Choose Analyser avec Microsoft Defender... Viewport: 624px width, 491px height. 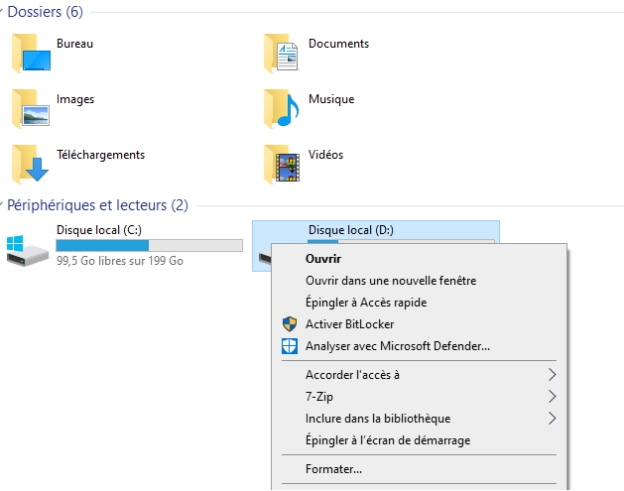click(x=419, y=346)
